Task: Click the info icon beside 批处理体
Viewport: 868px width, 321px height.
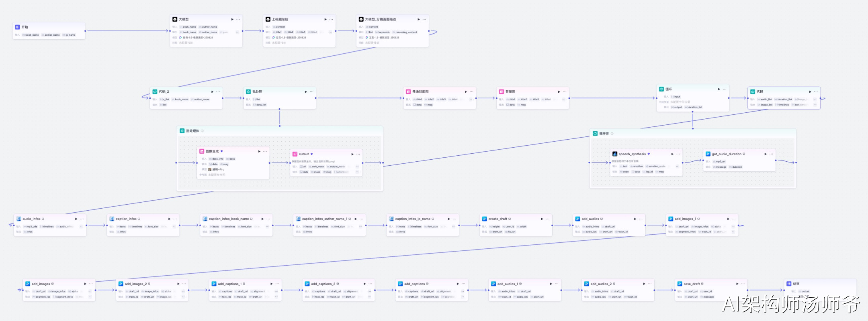Action: (202, 131)
